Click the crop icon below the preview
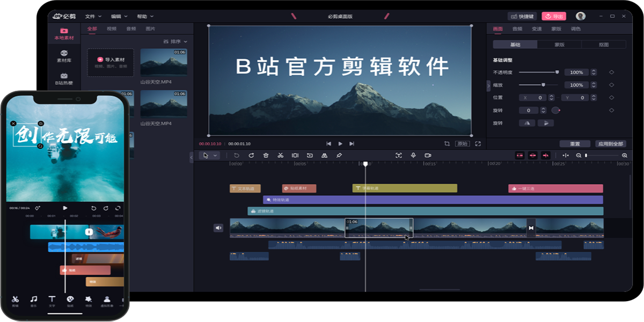Image resolution: width=644 pixels, height=322 pixels. pos(447,144)
